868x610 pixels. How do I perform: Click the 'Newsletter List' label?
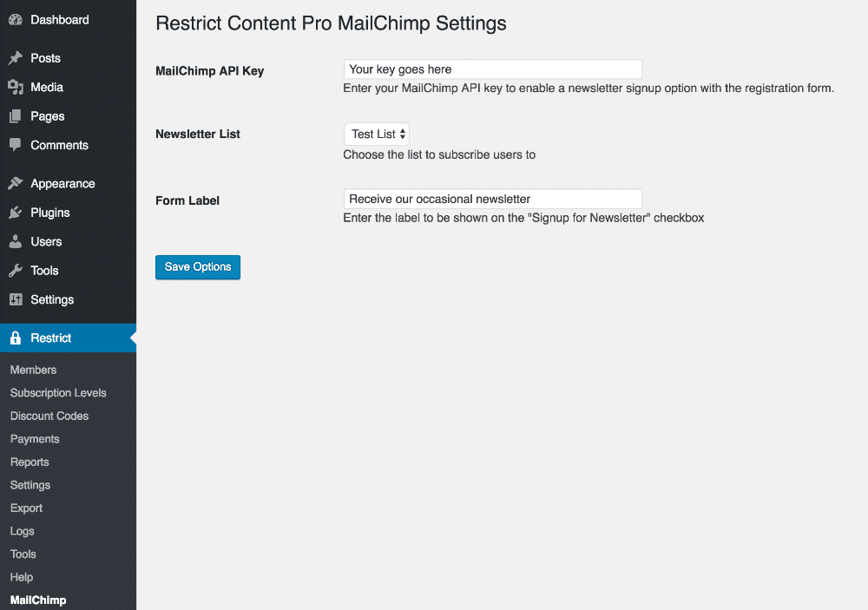(198, 134)
